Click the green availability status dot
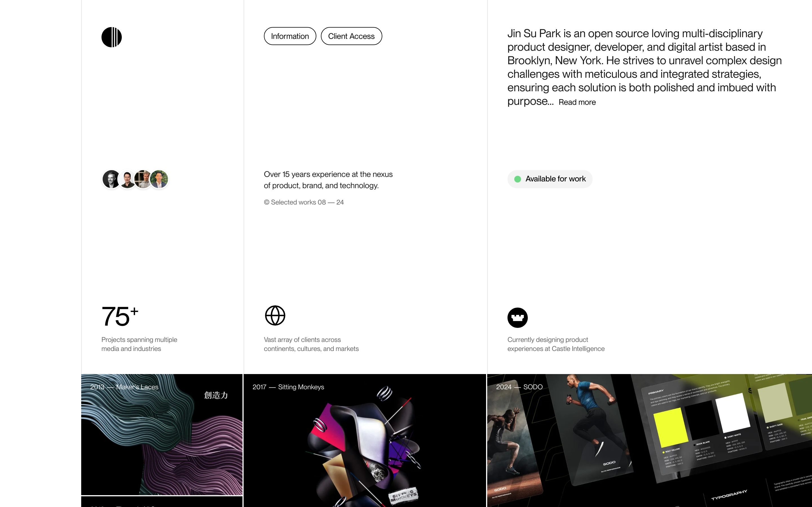 [518, 179]
